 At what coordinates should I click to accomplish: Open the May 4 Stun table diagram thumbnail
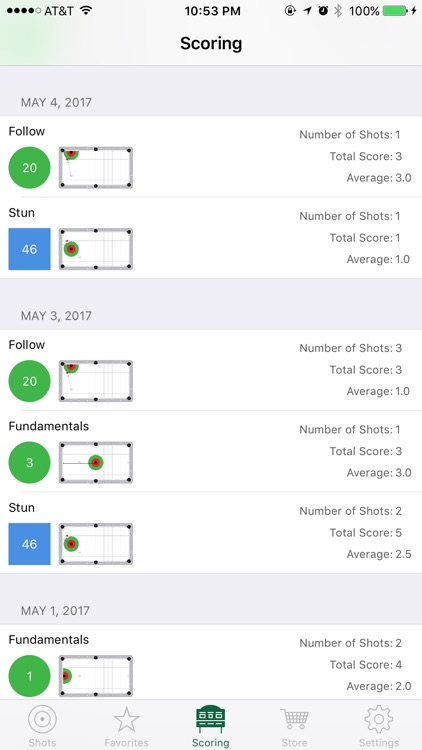coord(96,249)
